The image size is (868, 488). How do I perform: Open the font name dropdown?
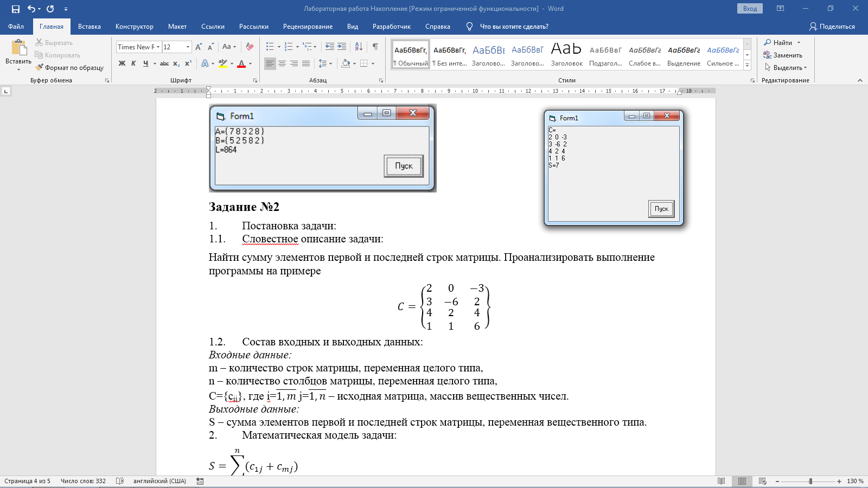(x=158, y=47)
